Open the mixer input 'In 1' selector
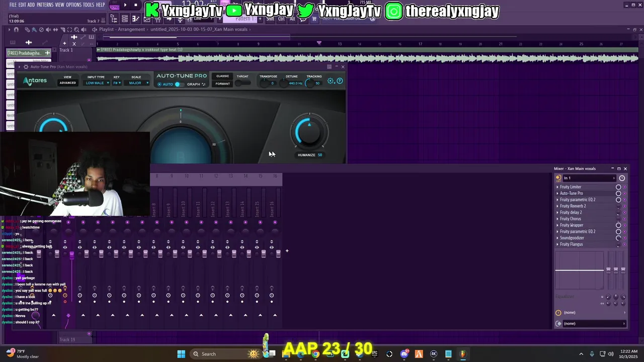 (x=589, y=178)
